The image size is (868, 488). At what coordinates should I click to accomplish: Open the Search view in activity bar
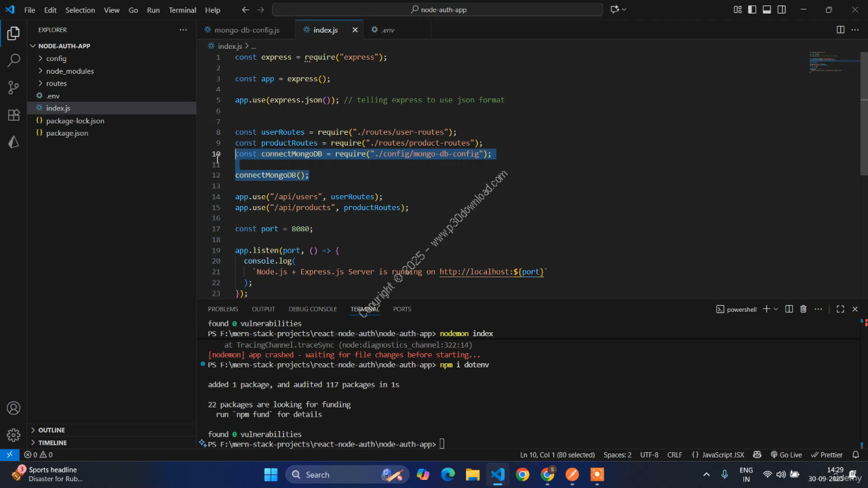(13, 60)
